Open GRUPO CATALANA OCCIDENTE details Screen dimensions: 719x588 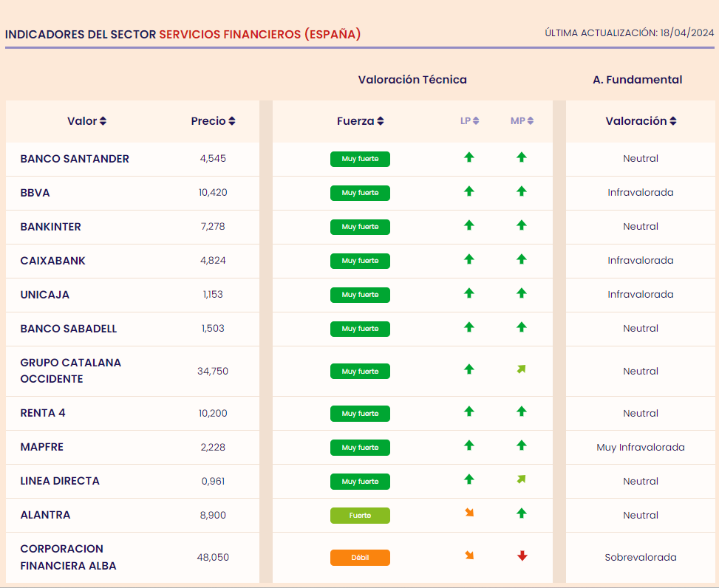(71, 371)
